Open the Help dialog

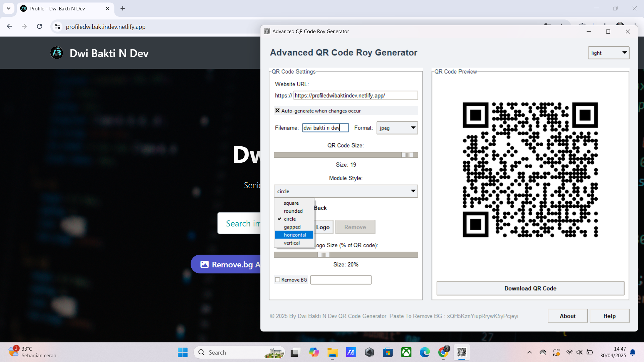pyautogui.click(x=609, y=316)
